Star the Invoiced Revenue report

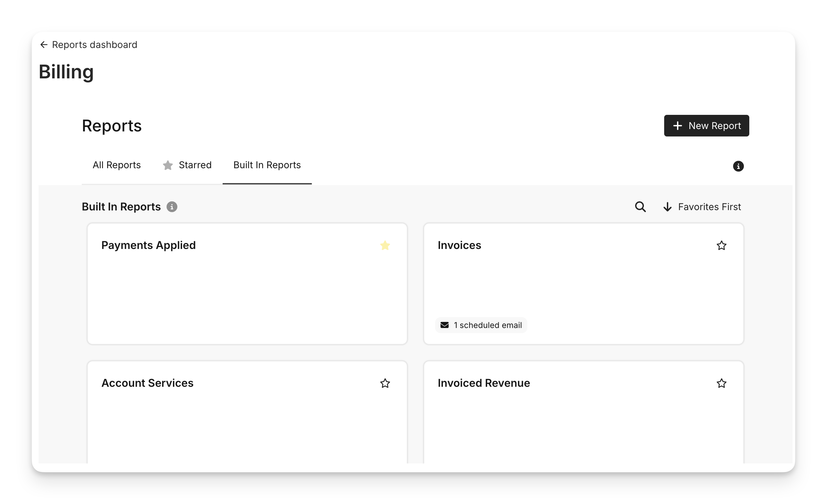point(721,383)
